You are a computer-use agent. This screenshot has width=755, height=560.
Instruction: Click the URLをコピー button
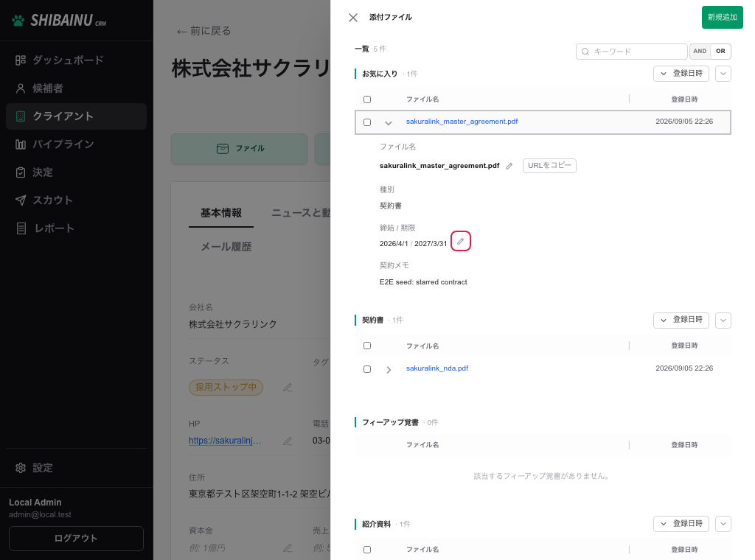pos(549,166)
